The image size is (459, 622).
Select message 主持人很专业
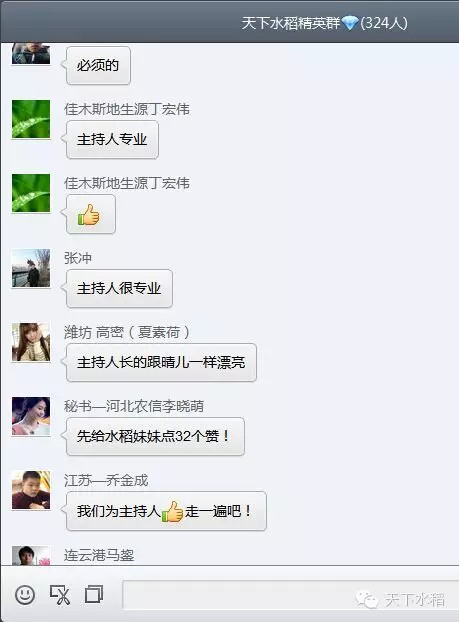[x=119, y=288]
